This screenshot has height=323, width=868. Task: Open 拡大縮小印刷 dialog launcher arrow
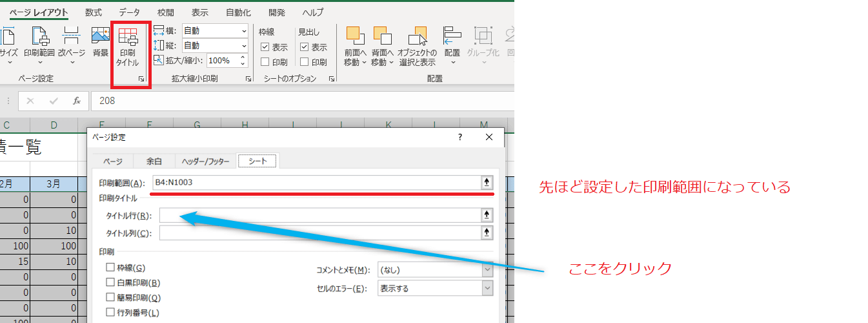point(248,79)
